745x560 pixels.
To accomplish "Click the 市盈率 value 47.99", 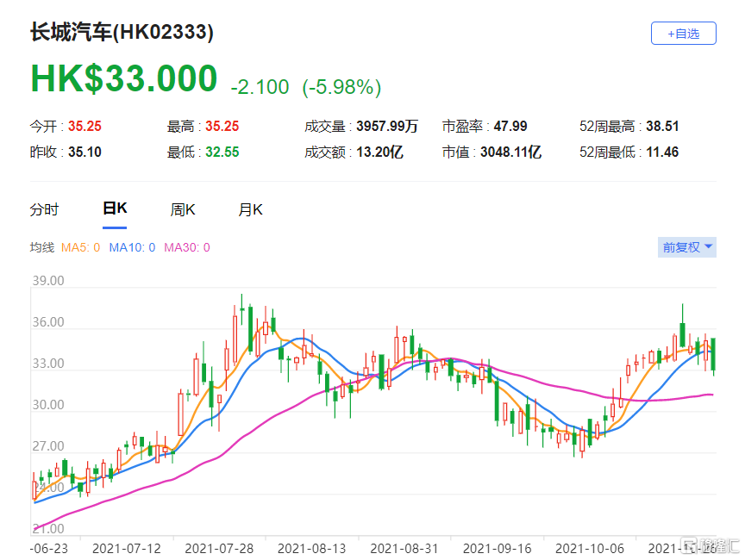I will (510, 127).
